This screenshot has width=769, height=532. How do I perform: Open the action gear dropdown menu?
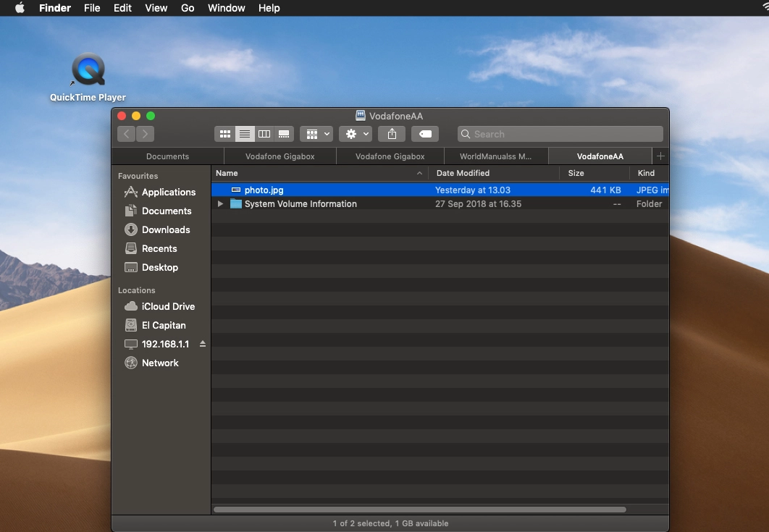[354, 134]
